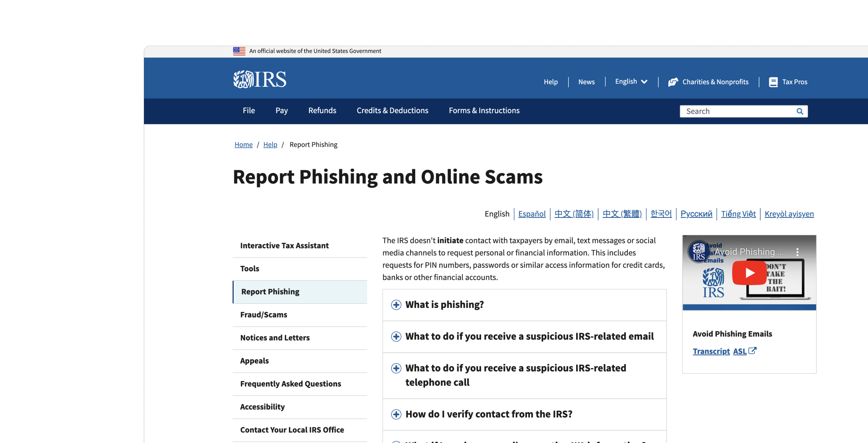Click the IRS logo in header
The width and height of the screenshot is (868, 443).
click(x=260, y=79)
